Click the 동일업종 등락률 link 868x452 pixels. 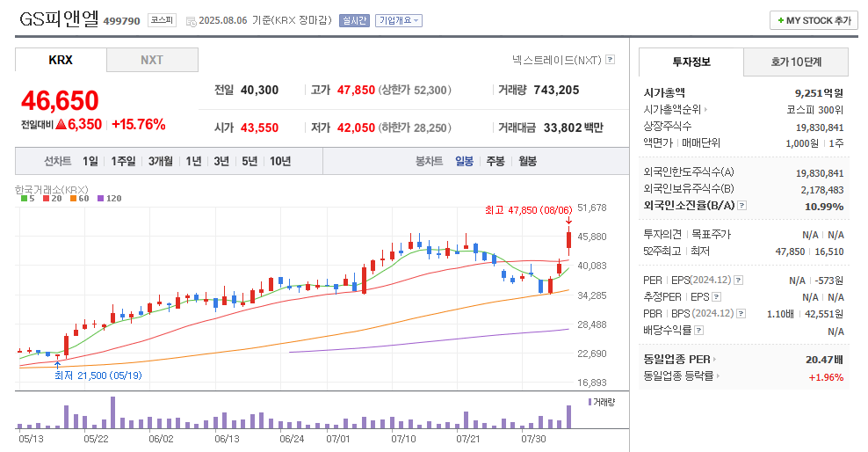(678, 376)
